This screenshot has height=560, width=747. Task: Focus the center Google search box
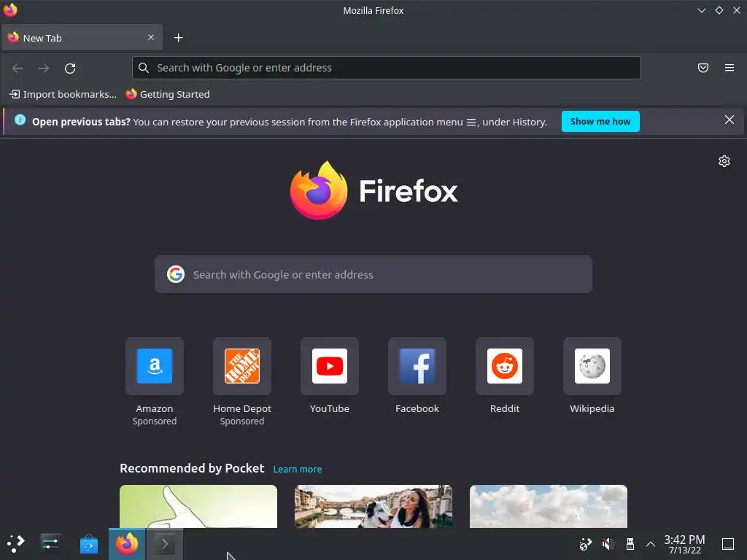[373, 274]
